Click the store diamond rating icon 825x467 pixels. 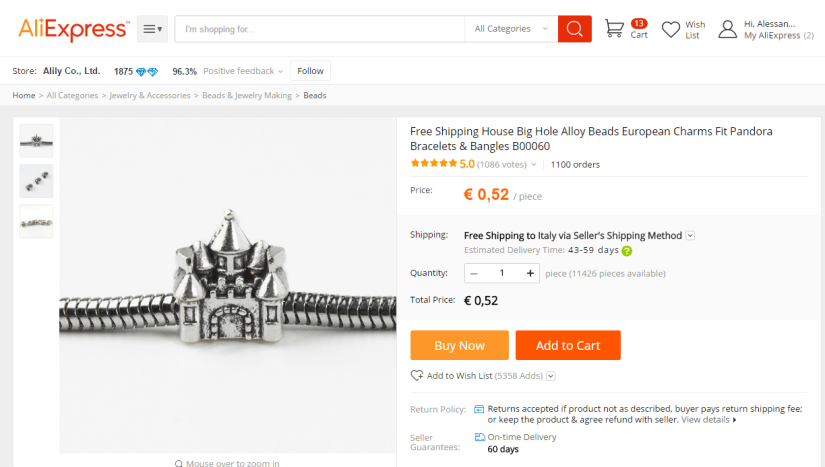(x=148, y=71)
